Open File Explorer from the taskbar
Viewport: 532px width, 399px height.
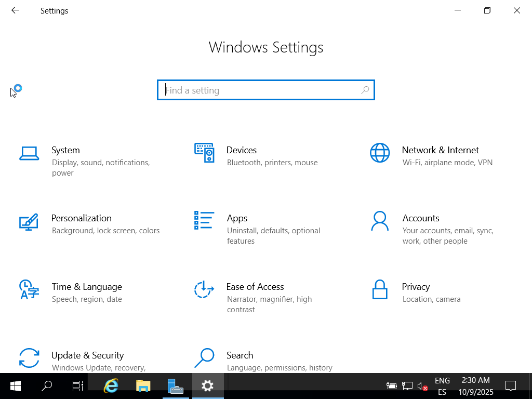coord(143,386)
